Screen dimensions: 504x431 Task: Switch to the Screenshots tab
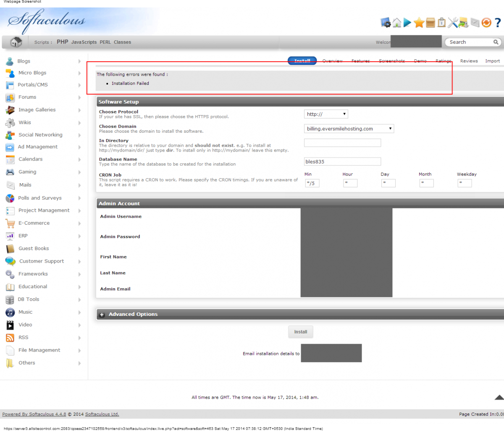pos(392,61)
